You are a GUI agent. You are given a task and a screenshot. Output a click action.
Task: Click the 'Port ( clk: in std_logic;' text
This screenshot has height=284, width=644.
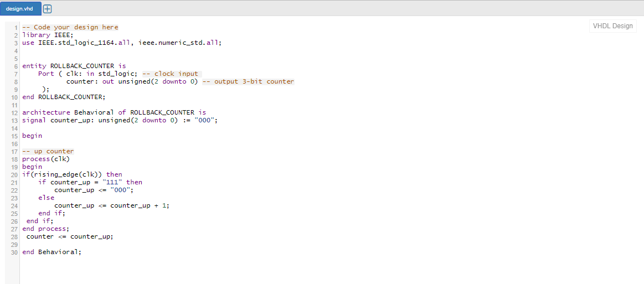(89, 74)
